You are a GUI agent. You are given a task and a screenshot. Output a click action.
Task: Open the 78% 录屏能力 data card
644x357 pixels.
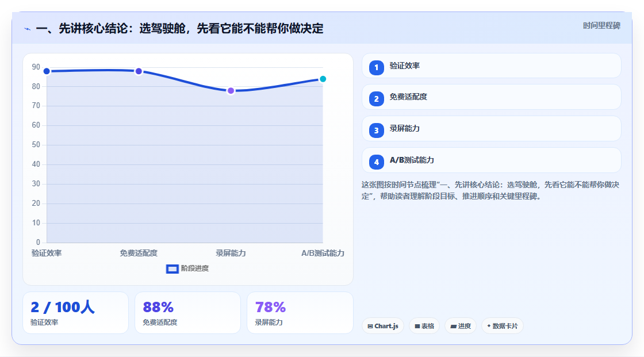pos(300,313)
